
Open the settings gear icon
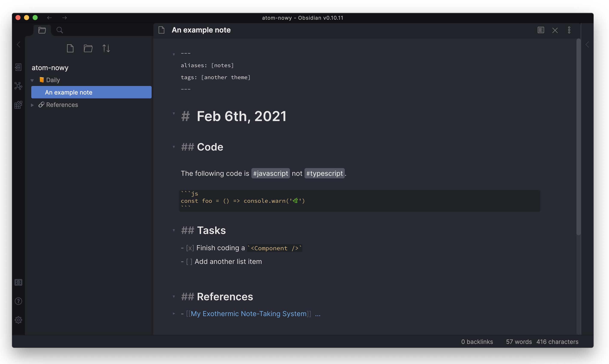(18, 320)
